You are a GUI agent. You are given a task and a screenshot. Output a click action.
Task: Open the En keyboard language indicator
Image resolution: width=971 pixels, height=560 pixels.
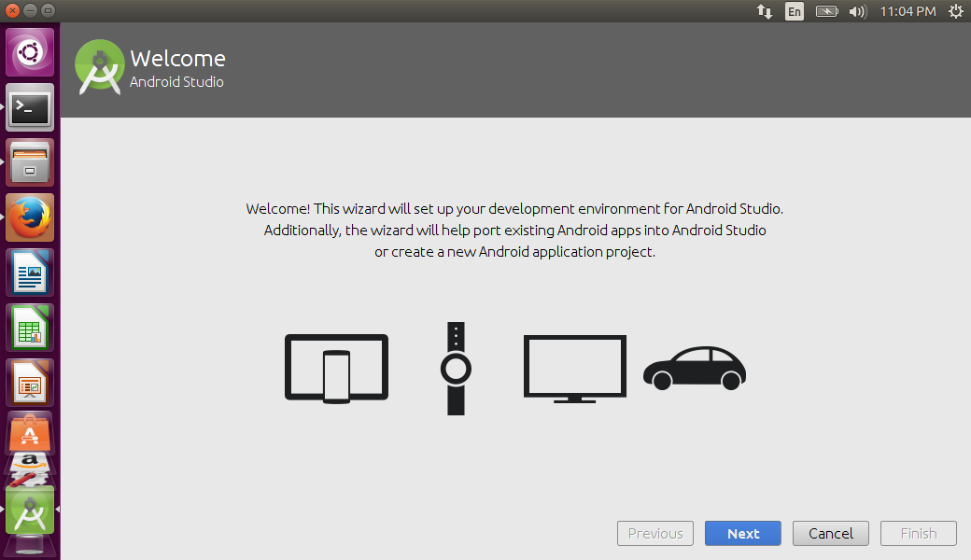795,11
